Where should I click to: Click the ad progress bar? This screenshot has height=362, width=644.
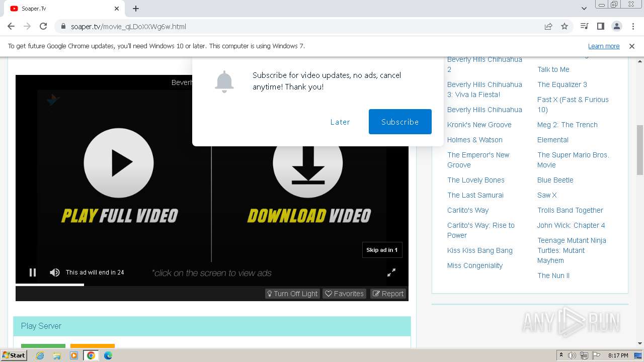pyautogui.click(x=212, y=285)
